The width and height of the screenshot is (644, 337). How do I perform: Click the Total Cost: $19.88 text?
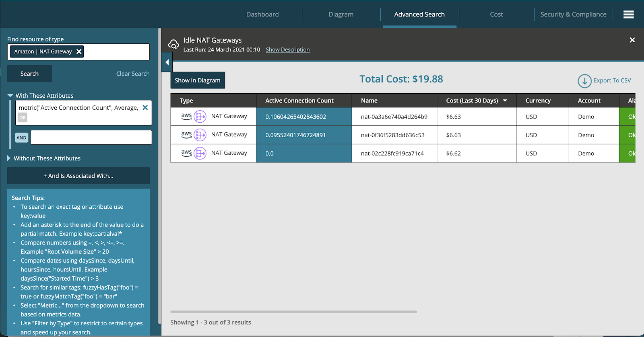click(401, 79)
